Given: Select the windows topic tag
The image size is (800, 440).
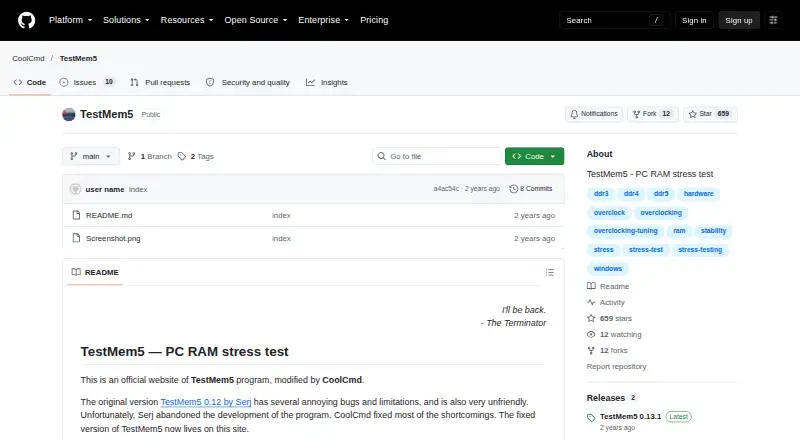Looking at the screenshot, I should [608, 269].
